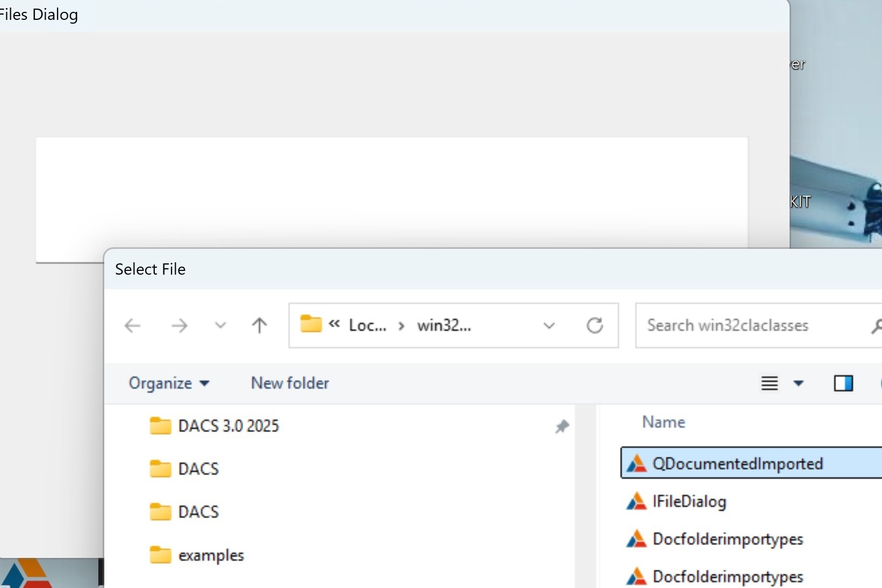Toggle the preview pane icon
This screenshot has height=588, width=882.
[843, 383]
